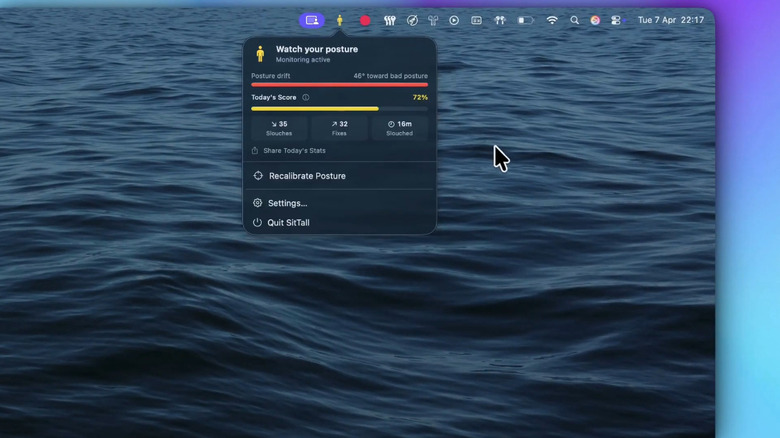Click the 72% score value
This screenshot has height=438, width=780.
click(x=420, y=98)
